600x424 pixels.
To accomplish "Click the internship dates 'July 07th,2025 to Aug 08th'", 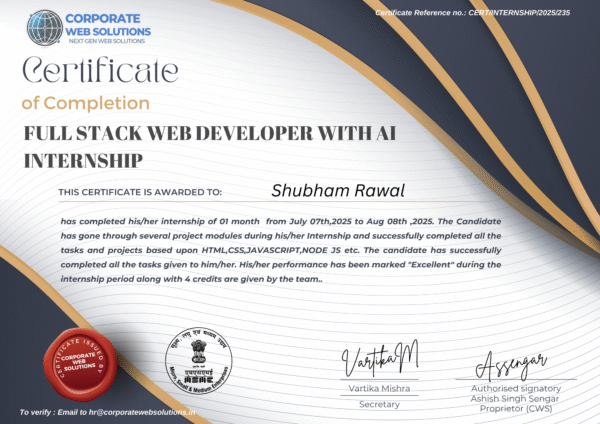I will pos(348,222).
